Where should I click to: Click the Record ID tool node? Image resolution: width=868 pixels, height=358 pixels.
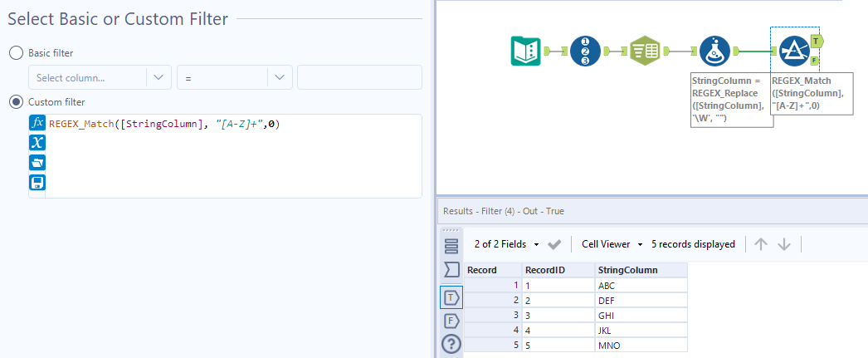click(585, 51)
